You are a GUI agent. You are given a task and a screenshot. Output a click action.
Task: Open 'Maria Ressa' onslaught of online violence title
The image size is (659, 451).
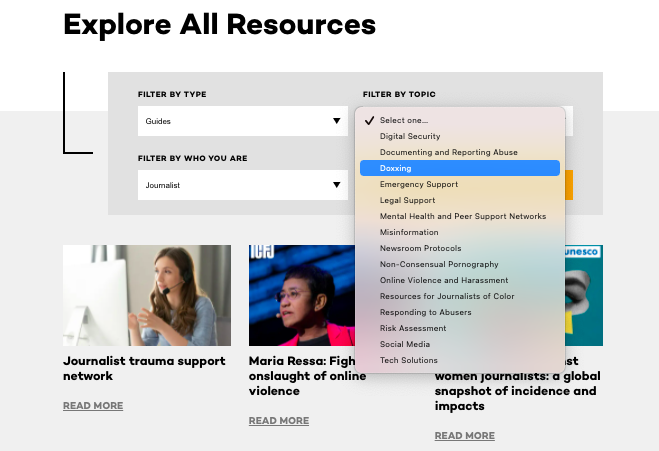[307, 376]
